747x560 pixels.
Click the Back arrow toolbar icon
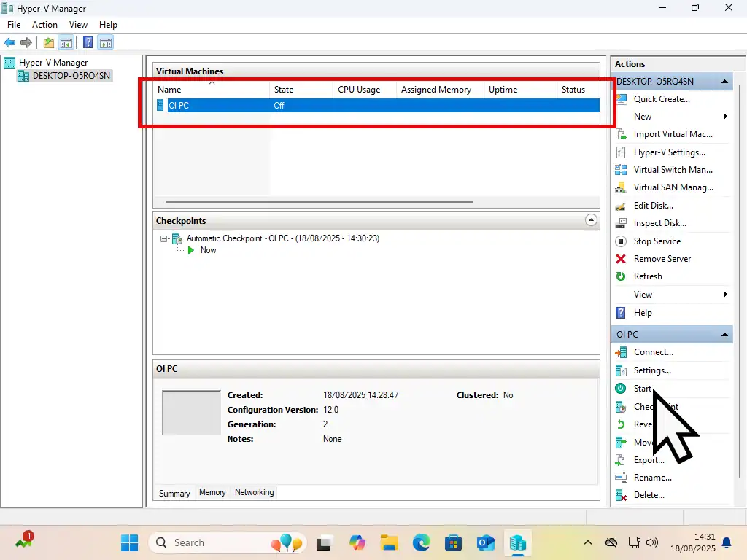click(x=9, y=42)
